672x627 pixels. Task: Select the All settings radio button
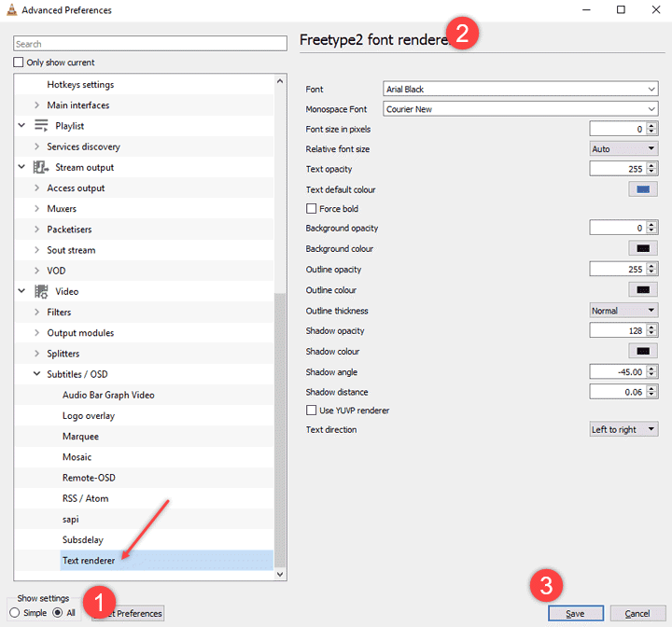point(58,613)
